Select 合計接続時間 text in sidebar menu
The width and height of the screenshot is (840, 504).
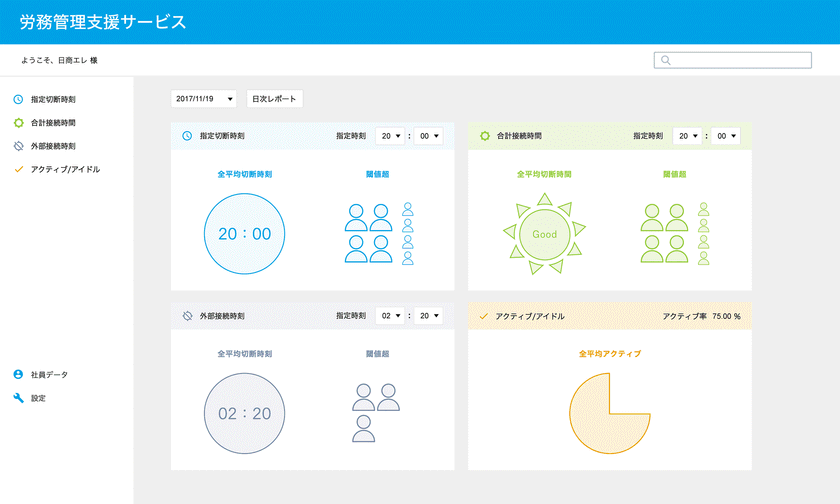[x=53, y=123]
